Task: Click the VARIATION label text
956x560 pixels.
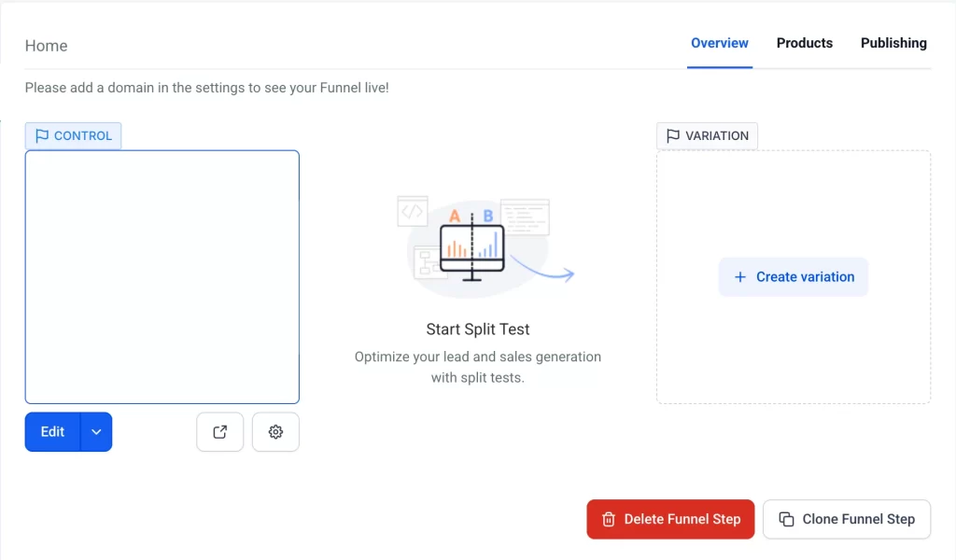Action: pos(716,136)
